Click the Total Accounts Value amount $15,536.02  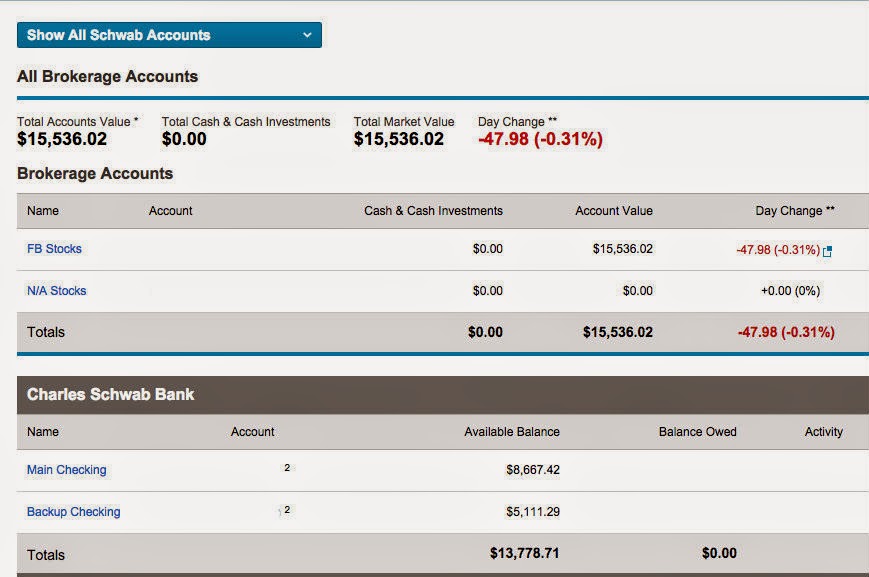point(62,139)
